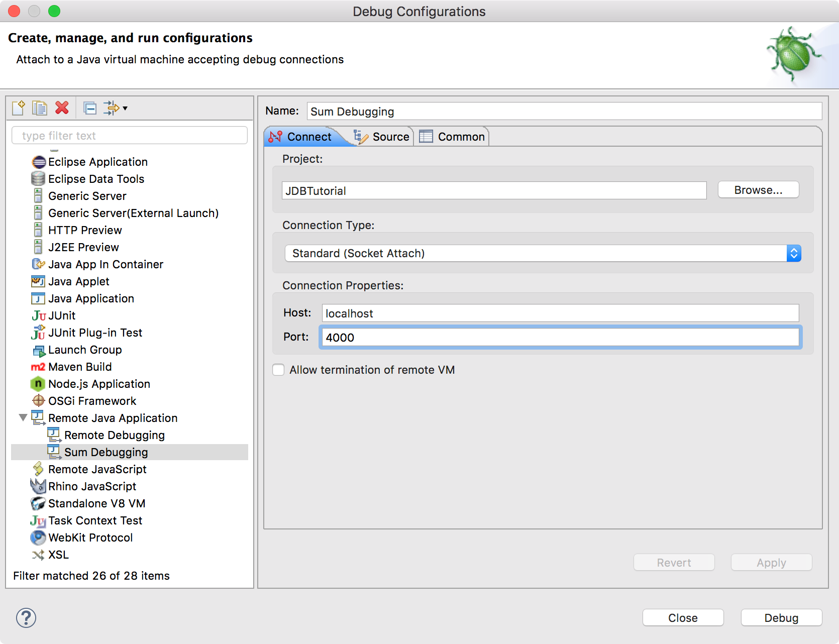Click the Eclipse Application icon
Screen dimensions: 839x644
pos(39,162)
